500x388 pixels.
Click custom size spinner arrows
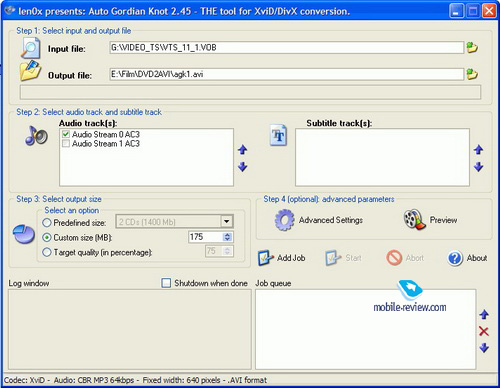click(x=227, y=237)
